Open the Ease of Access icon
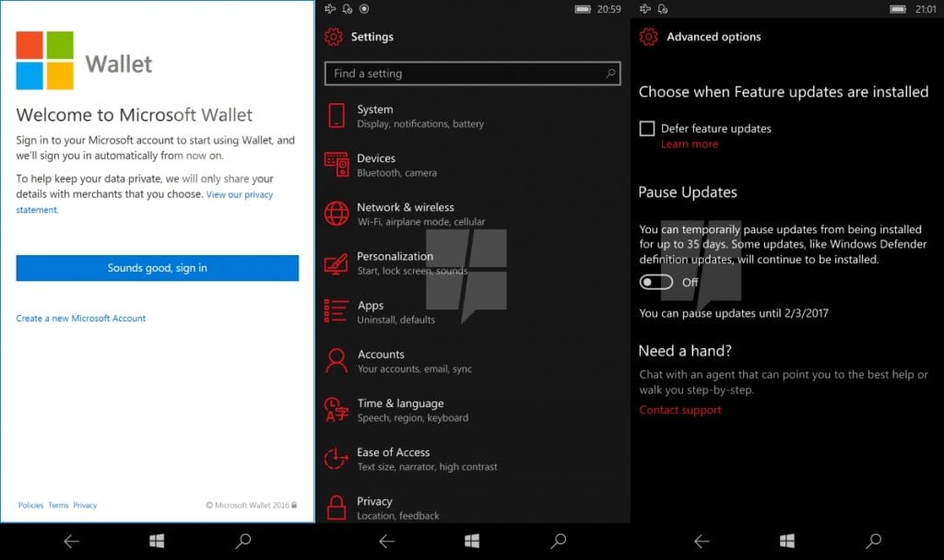944x560 pixels. click(x=336, y=459)
